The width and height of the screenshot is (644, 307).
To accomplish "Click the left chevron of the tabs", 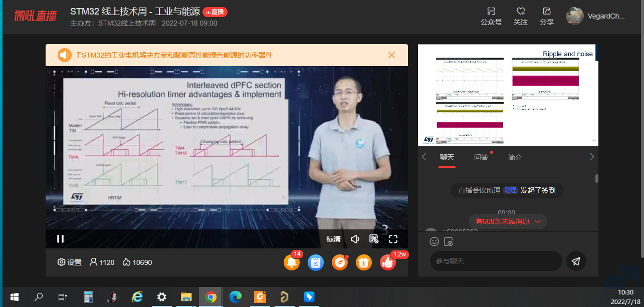I will point(424,157).
